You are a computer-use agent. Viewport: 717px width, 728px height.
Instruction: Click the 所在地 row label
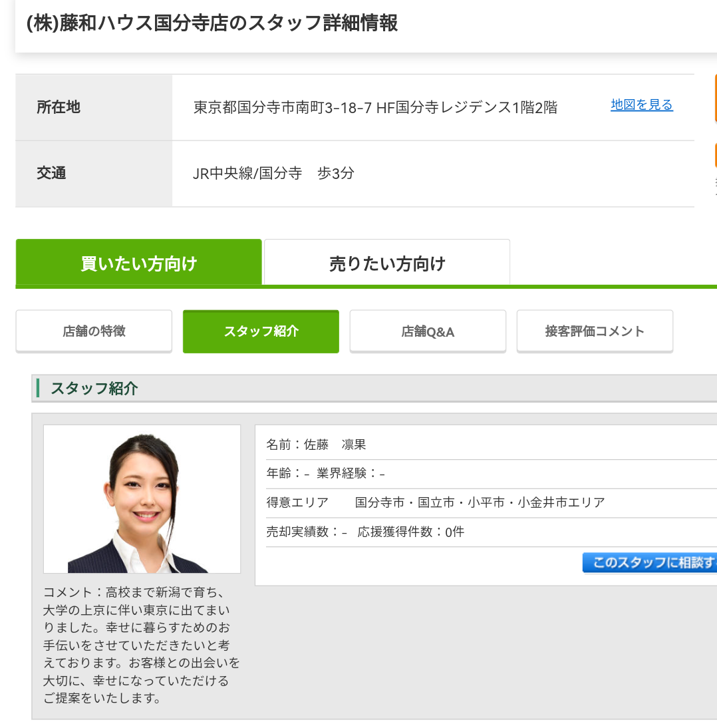click(x=59, y=107)
